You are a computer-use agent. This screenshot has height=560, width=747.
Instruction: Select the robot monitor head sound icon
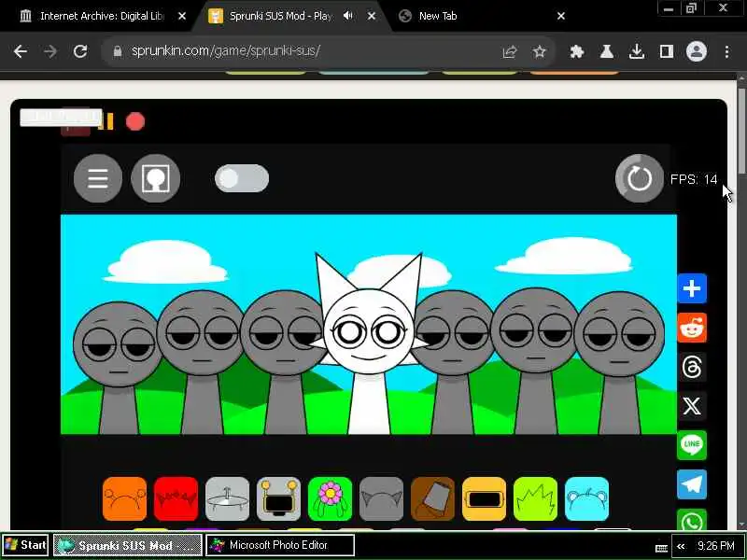(x=278, y=498)
